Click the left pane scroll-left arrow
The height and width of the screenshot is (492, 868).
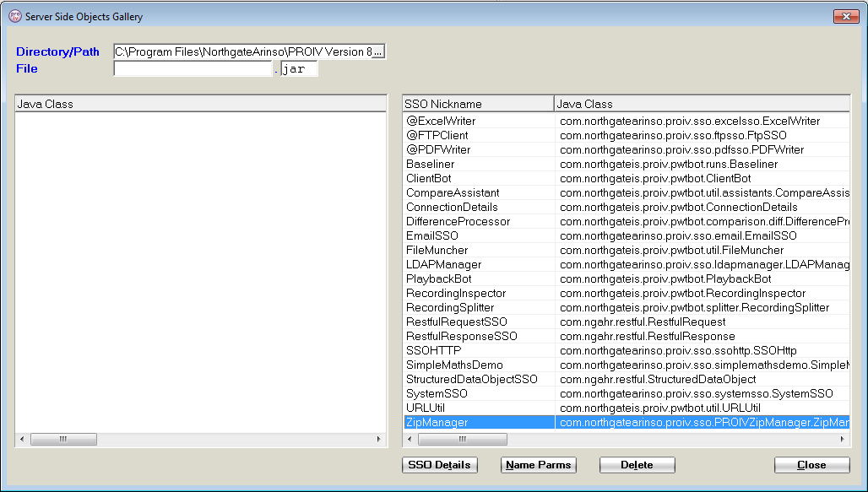(x=22, y=440)
